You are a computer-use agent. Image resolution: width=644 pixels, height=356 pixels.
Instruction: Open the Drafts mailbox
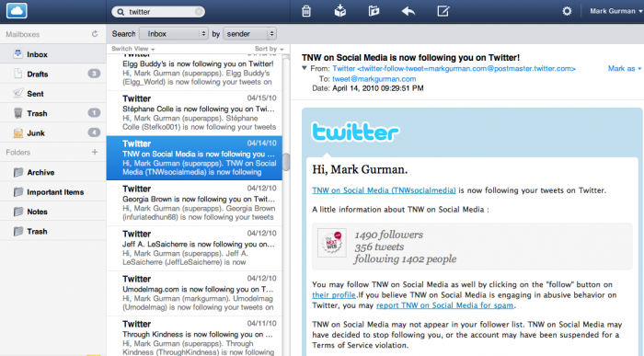click(53, 74)
